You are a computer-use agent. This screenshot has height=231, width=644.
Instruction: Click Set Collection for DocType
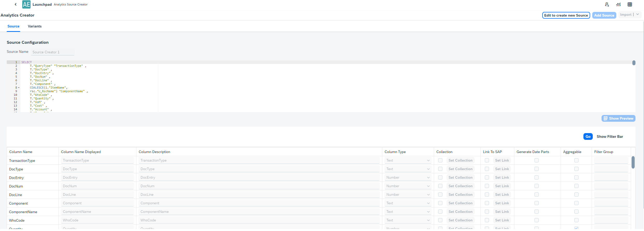click(x=460, y=169)
